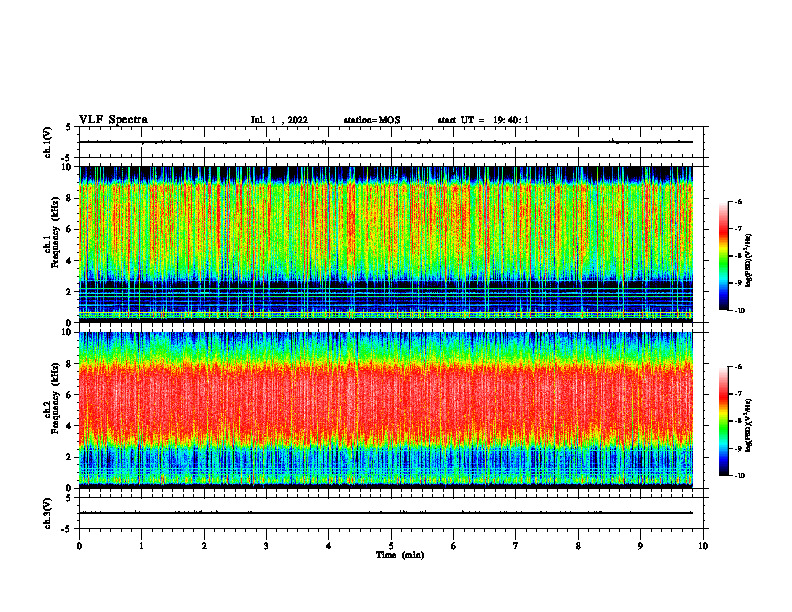Viewport: 792px width, 612px height.
Task: Click the '-10' label on ch.2 color bar
Action: click(x=739, y=476)
